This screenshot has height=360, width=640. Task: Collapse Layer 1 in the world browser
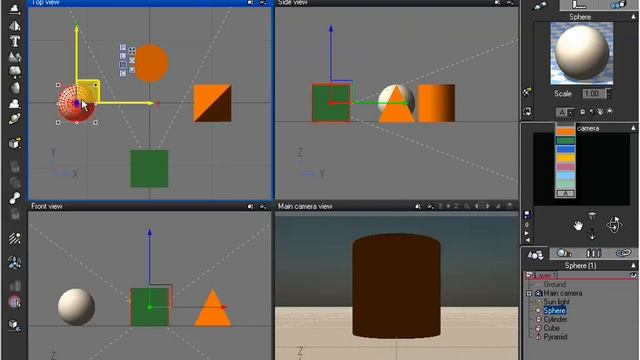529,275
